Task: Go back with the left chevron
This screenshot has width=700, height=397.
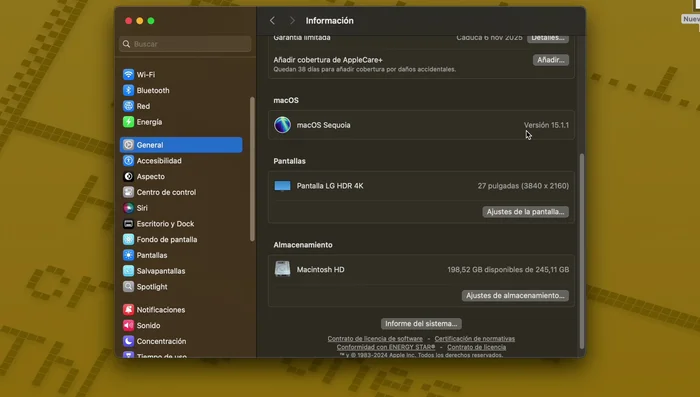Action: (x=272, y=21)
